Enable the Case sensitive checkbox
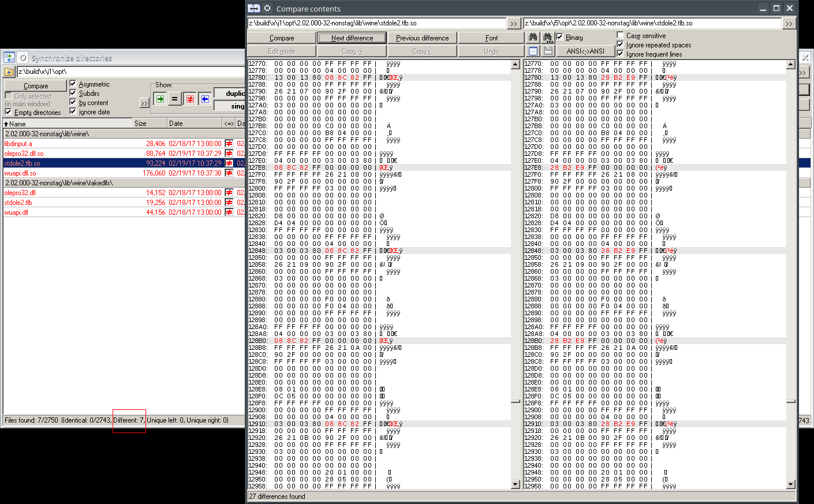The width and height of the screenshot is (814, 504). pos(621,35)
